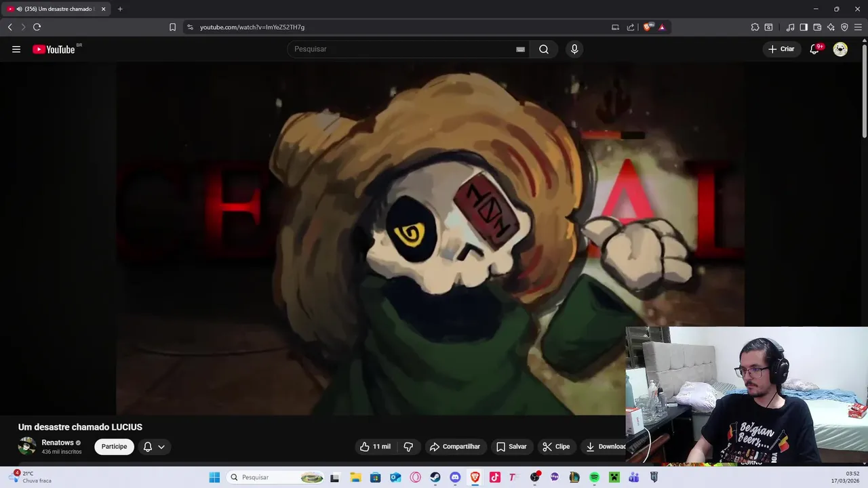
Task: Open the YouTube hamburger guide menu
Action: coord(16,49)
